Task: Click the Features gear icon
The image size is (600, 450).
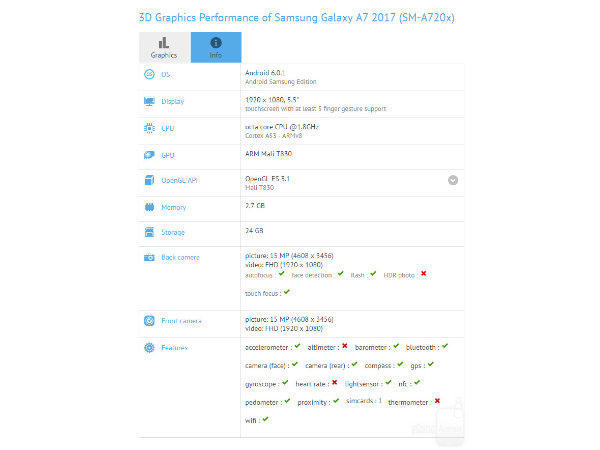Action: (149, 347)
